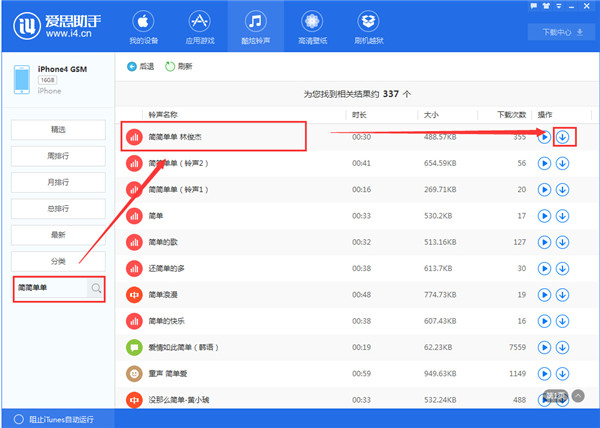Image resolution: width=600 pixels, height=428 pixels.
Task: Click the ringtone search input field
Action: pos(51,288)
